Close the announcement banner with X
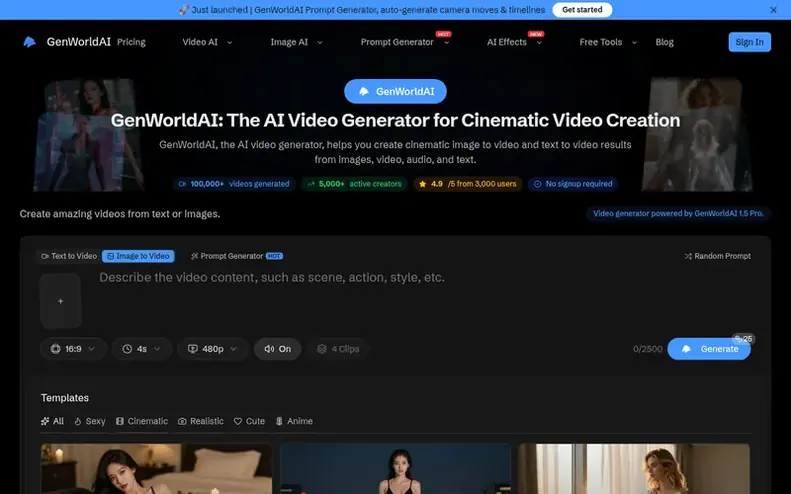Image resolution: width=791 pixels, height=494 pixels. 773,10
